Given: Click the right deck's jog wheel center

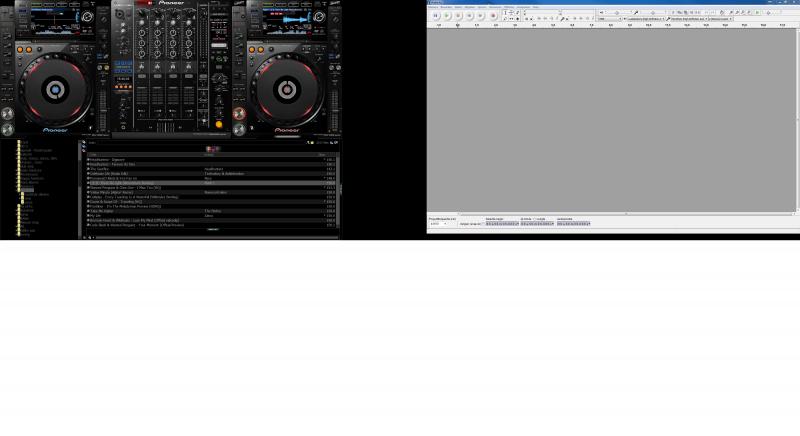Looking at the screenshot, I should 287,90.
